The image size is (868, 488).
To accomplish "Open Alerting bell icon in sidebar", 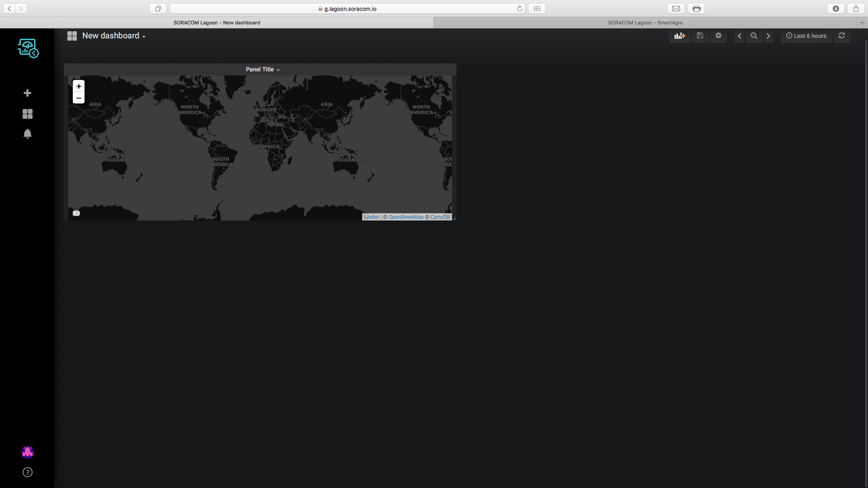I will pyautogui.click(x=28, y=134).
